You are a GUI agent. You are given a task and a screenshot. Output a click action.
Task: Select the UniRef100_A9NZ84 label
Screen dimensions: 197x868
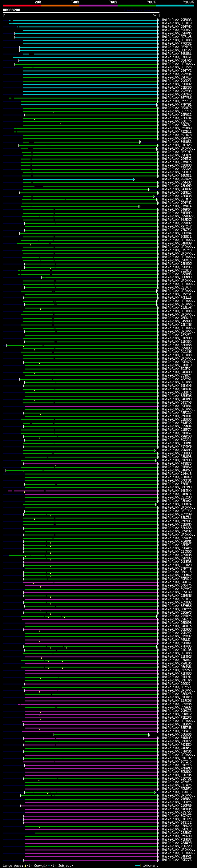coord(177,125)
